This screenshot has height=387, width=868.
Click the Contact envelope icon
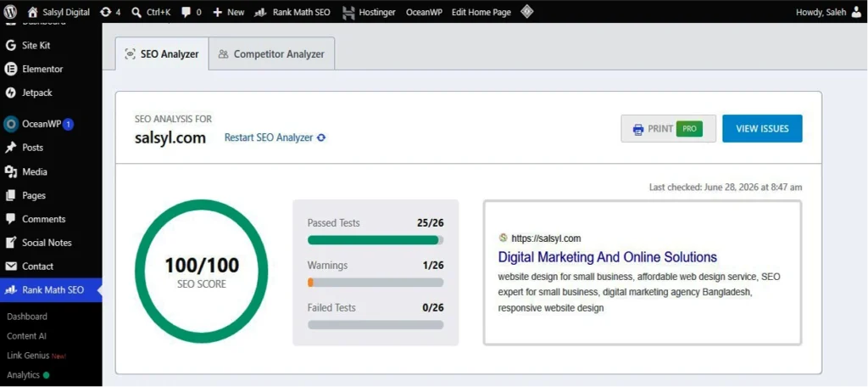coord(10,266)
